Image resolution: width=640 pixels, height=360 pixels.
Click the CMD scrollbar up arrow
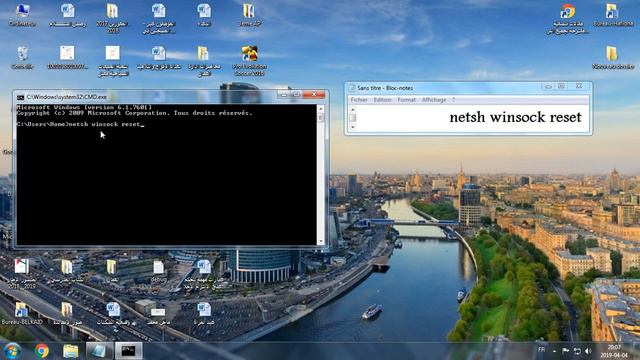click(x=320, y=109)
